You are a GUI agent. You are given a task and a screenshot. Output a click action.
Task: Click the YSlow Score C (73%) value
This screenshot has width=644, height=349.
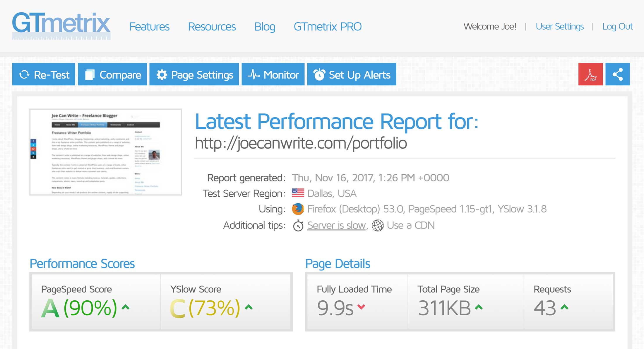(x=205, y=308)
